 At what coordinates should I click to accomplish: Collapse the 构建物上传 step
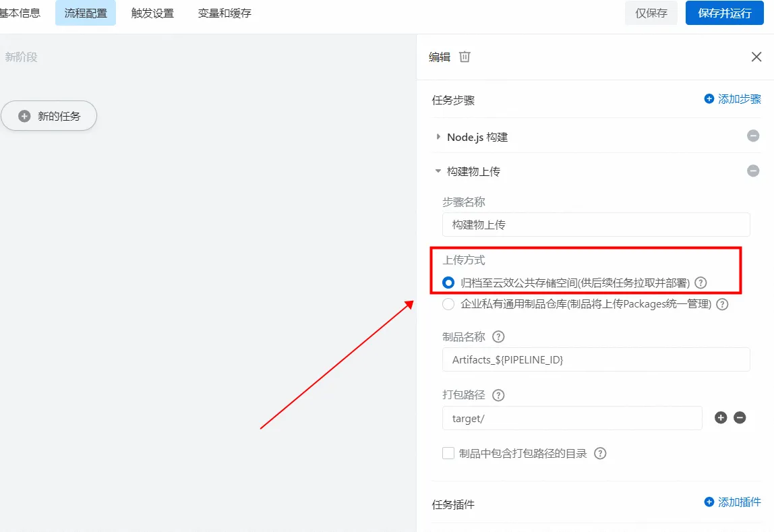coord(438,171)
